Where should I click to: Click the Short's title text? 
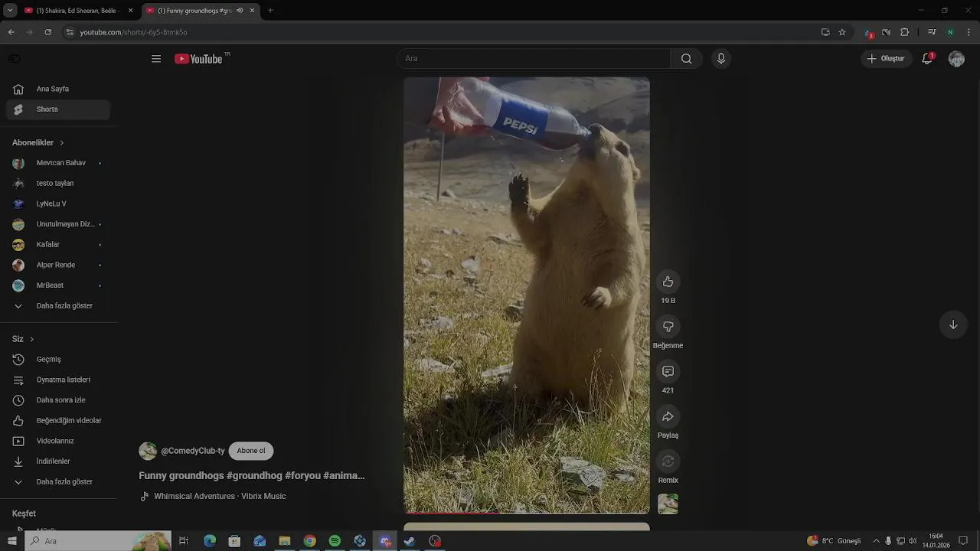252,475
